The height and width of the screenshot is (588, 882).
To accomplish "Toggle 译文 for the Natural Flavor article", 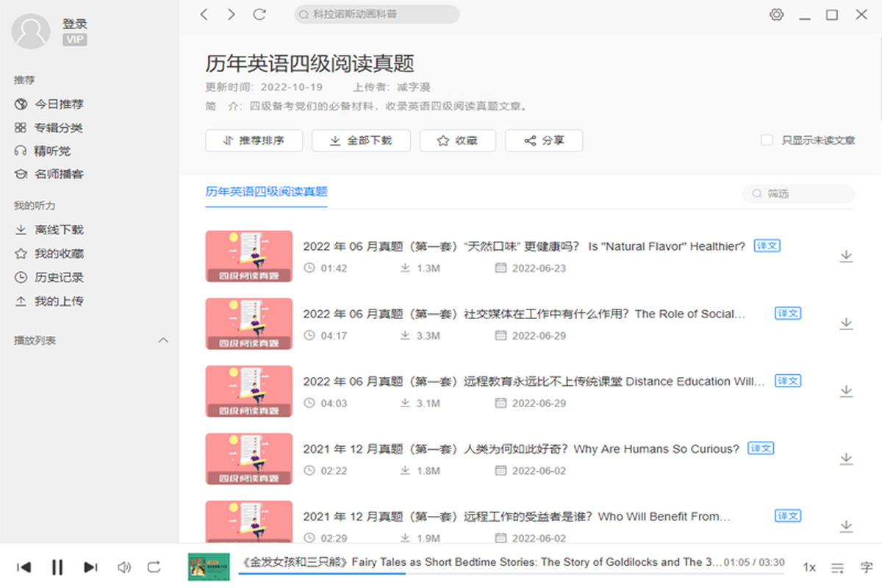I will click(x=767, y=245).
